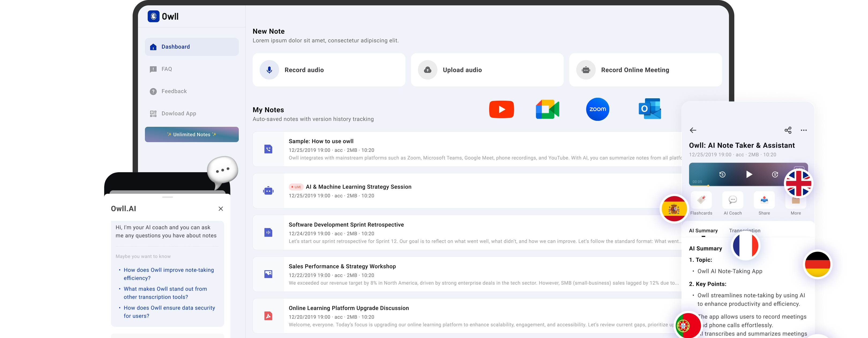This screenshot has width=868, height=338.
Task: Click the UK flag icon
Action: tap(799, 184)
